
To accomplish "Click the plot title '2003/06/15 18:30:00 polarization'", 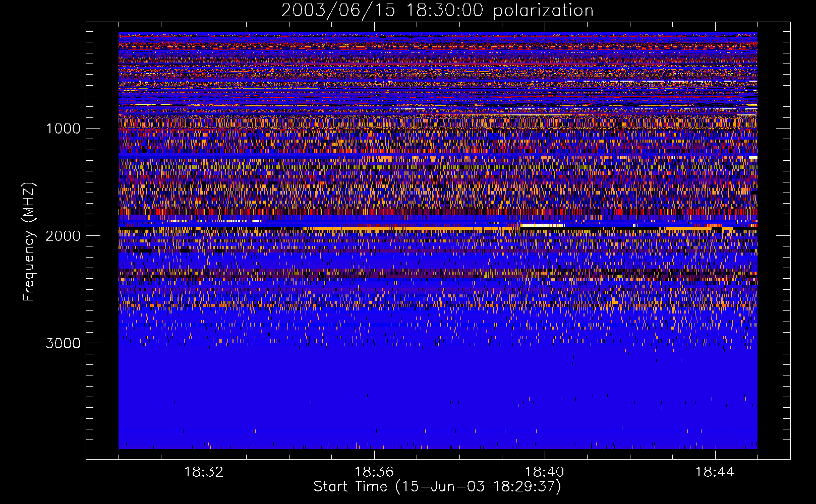I will [437, 10].
